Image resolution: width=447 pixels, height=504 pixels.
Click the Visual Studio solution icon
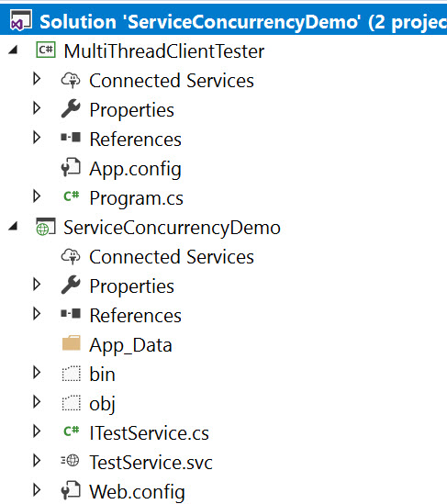[x=20, y=20]
